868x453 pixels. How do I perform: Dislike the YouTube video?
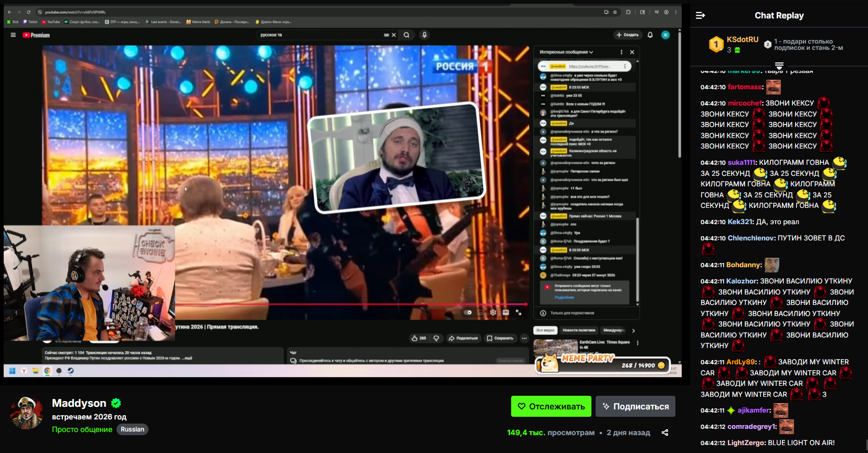436,339
